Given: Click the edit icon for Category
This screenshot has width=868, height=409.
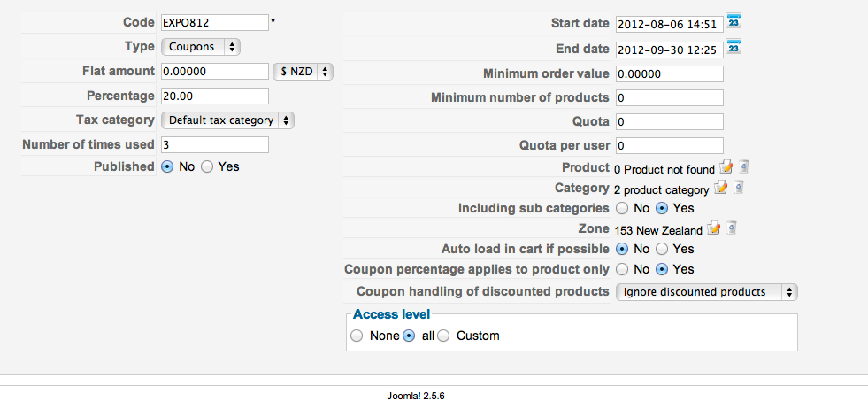Looking at the screenshot, I should 720,188.
